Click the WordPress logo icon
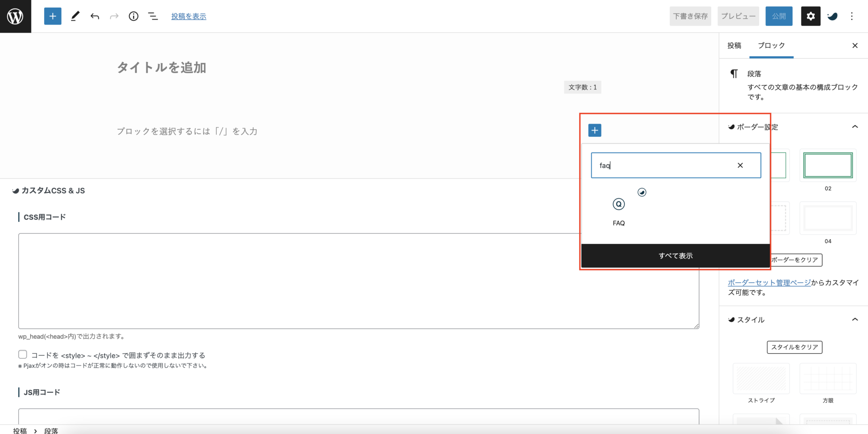The height and width of the screenshot is (434, 868). [15, 16]
